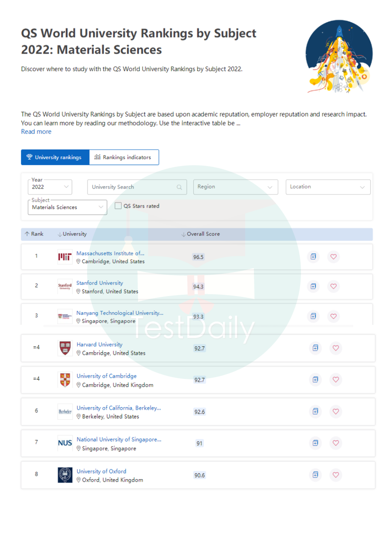This screenshot has height=545, width=392.
Task: Click the Read more link
Action: [36, 132]
